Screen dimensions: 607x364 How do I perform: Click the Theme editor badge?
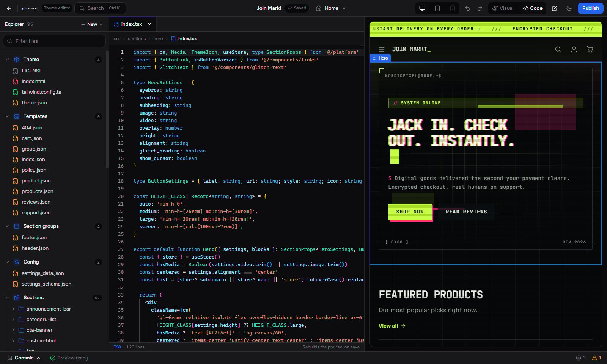click(57, 8)
